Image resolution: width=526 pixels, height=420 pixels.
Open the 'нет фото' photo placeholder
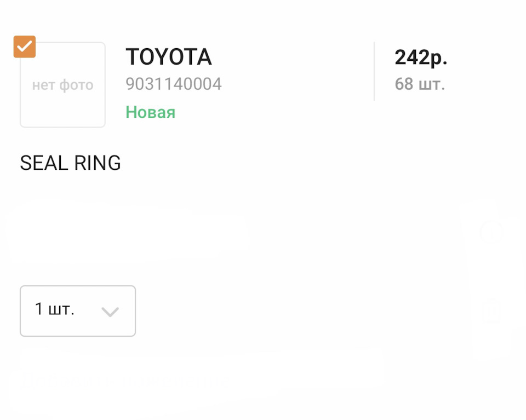tap(62, 85)
